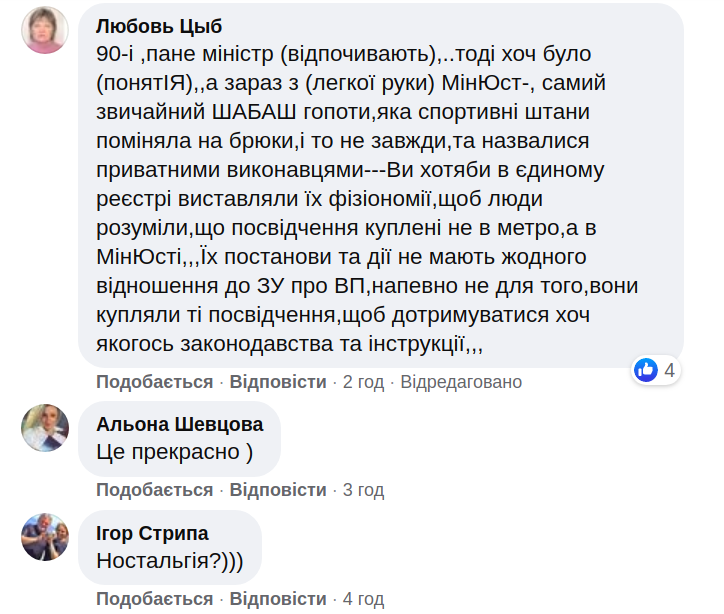The width and height of the screenshot is (724, 614).
Task: Open Альона Шевцова's profile avatar
Action: click(45, 428)
